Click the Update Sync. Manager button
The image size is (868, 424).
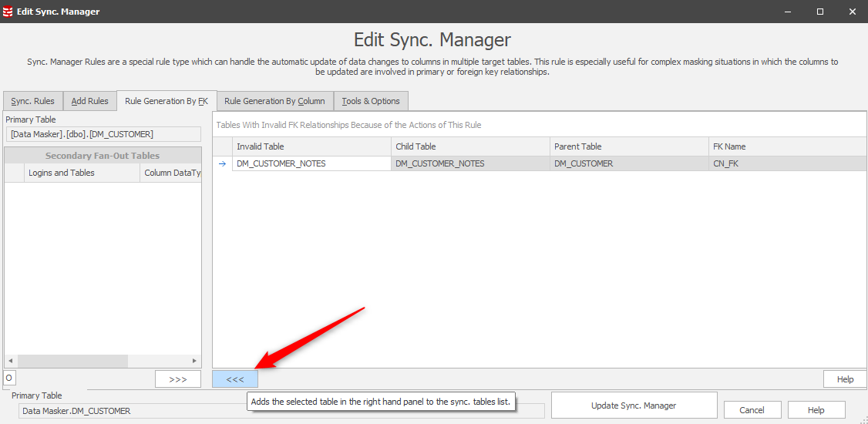[634, 405]
